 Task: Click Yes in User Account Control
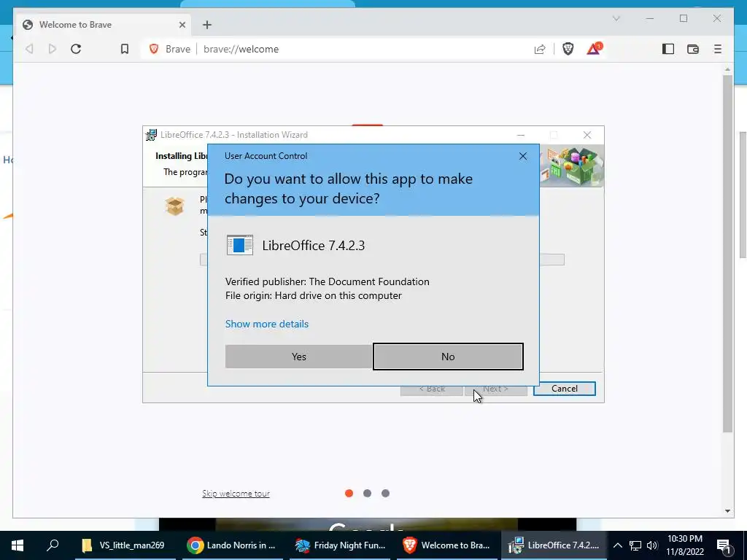(x=298, y=357)
